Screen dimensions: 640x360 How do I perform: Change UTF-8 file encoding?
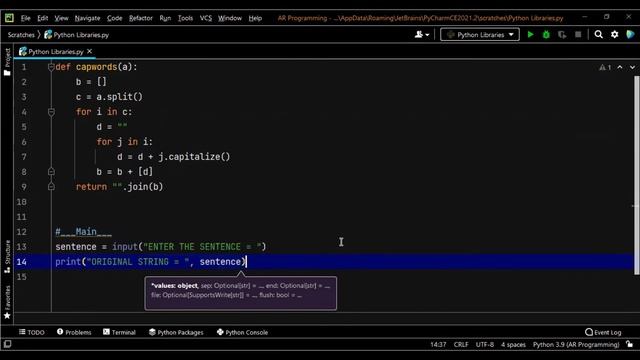tap(484, 344)
